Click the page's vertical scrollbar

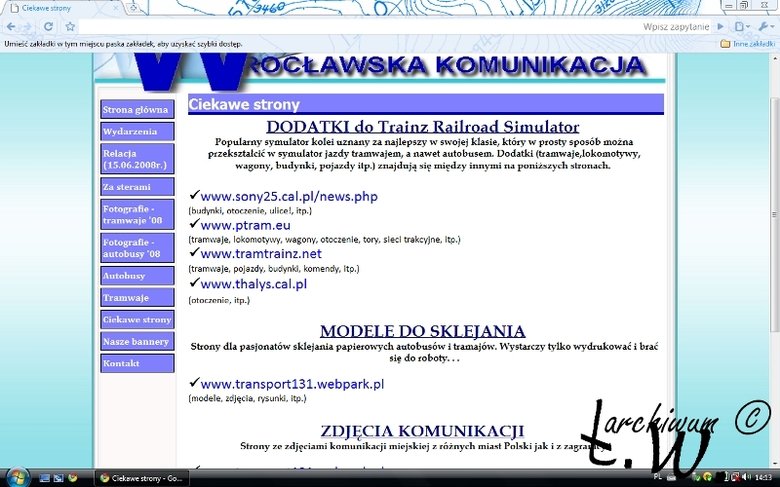pos(775,214)
